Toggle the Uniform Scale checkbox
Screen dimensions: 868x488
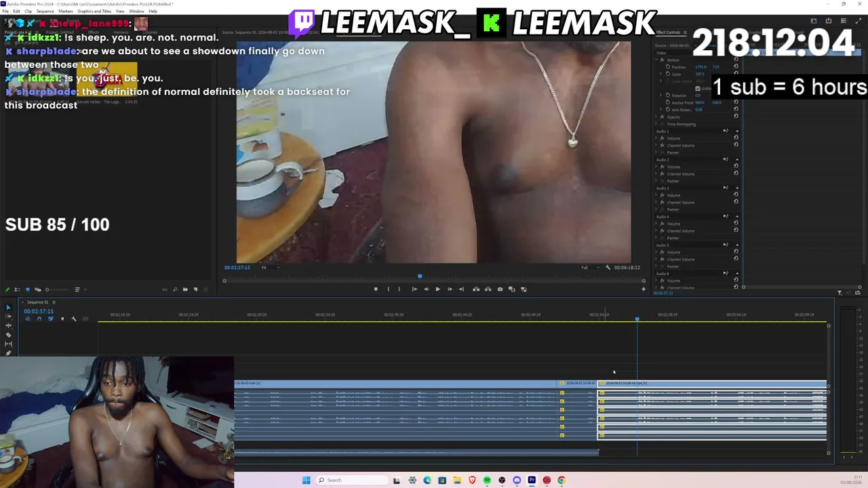click(x=698, y=88)
